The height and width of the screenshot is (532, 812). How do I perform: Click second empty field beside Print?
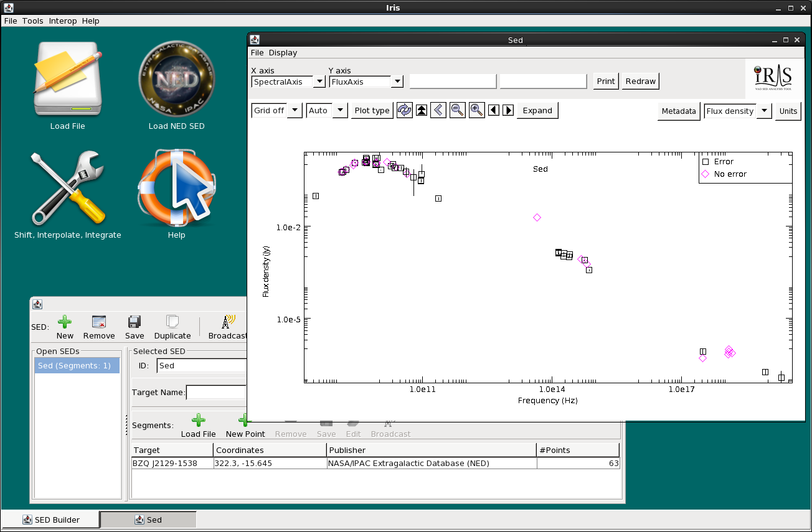tap(543, 82)
